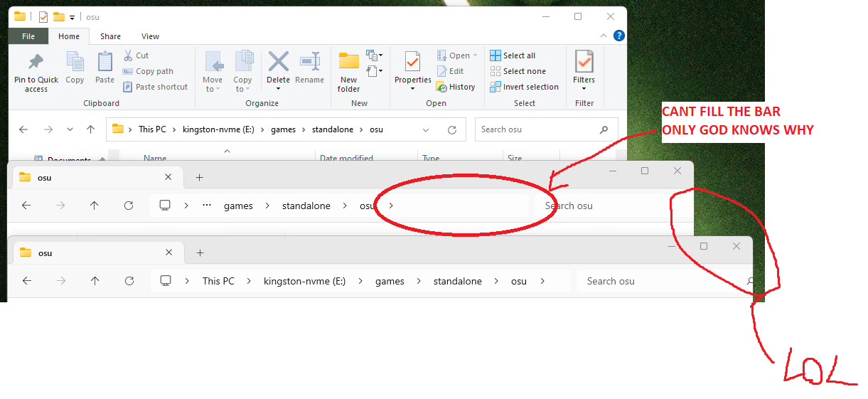The width and height of the screenshot is (868, 399).
Task: Sort by the Date modified column header
Action: [x=346, y=159]
